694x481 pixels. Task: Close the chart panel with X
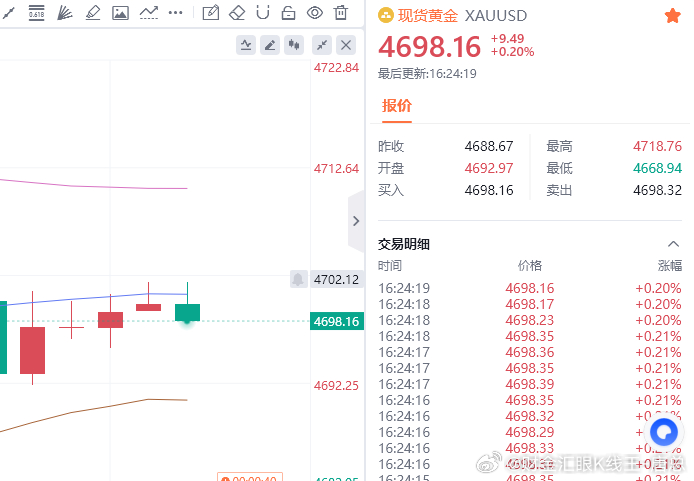click(346, 45)
